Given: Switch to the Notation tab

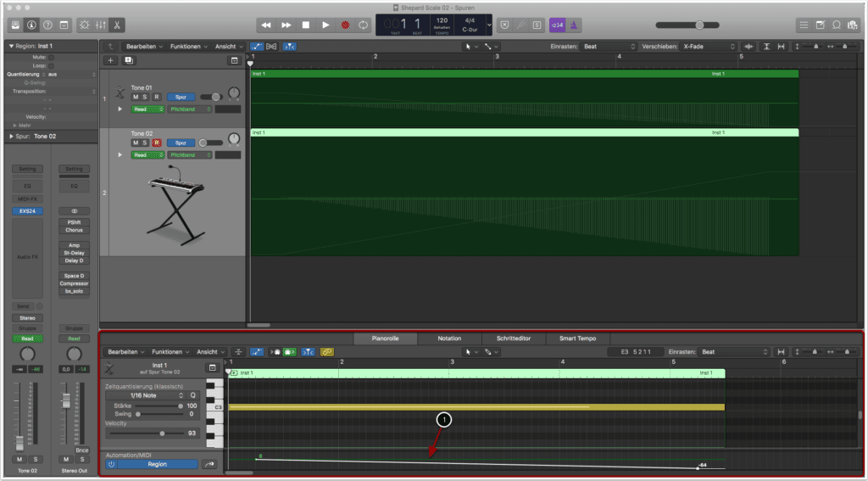Looking at the screenshot, I should (449, 338).
